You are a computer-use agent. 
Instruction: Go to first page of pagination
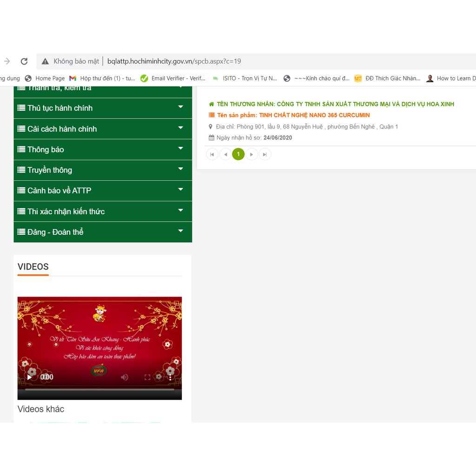point(212,154)
